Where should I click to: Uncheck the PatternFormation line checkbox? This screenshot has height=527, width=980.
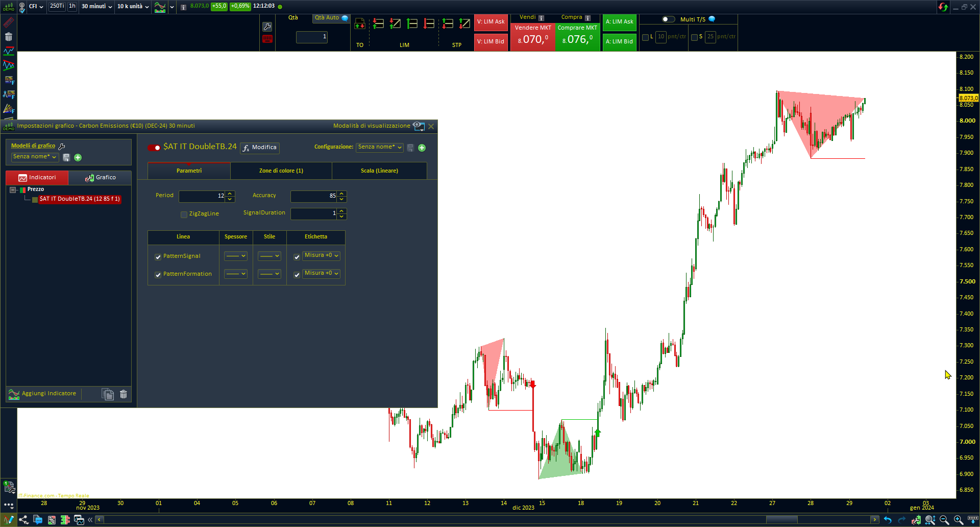(158, 274)
